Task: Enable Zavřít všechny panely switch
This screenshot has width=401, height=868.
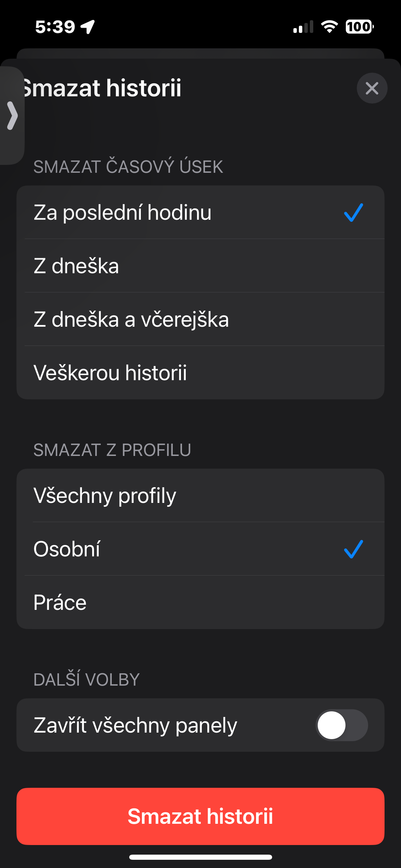Action: click(x=342, y=725)
